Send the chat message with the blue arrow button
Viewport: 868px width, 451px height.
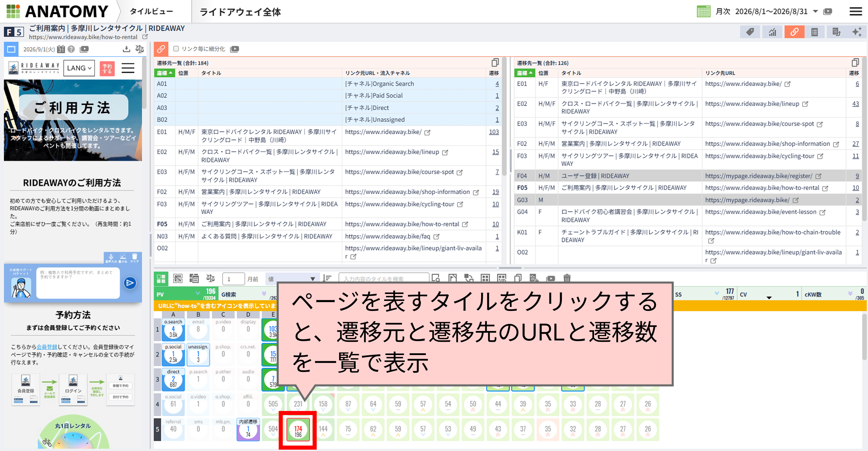[130, 283]
